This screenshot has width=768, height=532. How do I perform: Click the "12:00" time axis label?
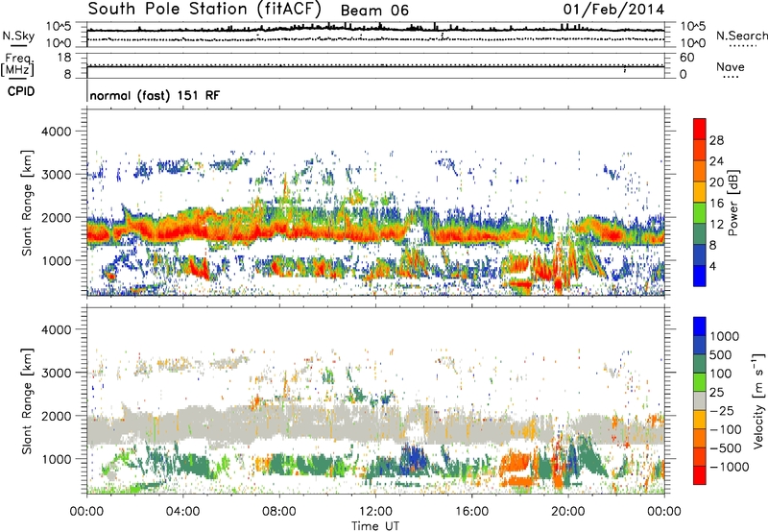tap(375, 512)
